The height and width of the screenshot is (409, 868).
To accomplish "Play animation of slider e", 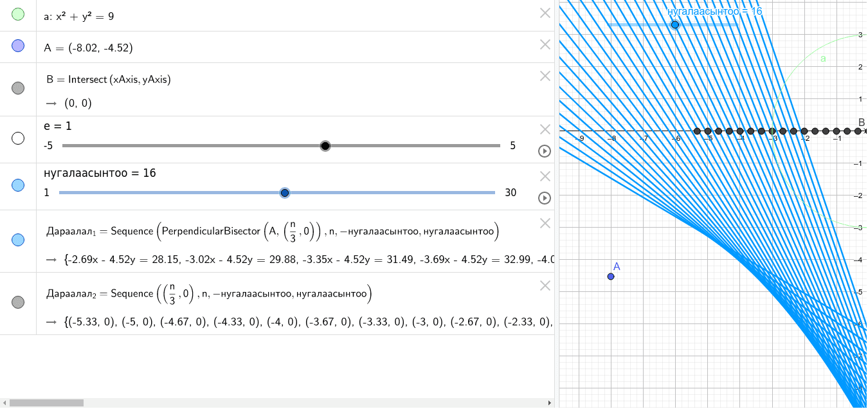I will pyautogui.click(x=545, y=151).
